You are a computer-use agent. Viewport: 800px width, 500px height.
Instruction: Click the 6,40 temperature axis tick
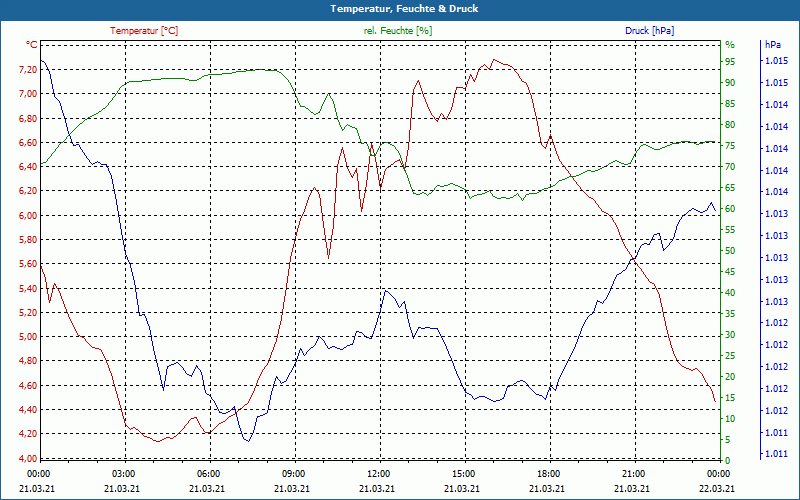click(x=28, y=166)
